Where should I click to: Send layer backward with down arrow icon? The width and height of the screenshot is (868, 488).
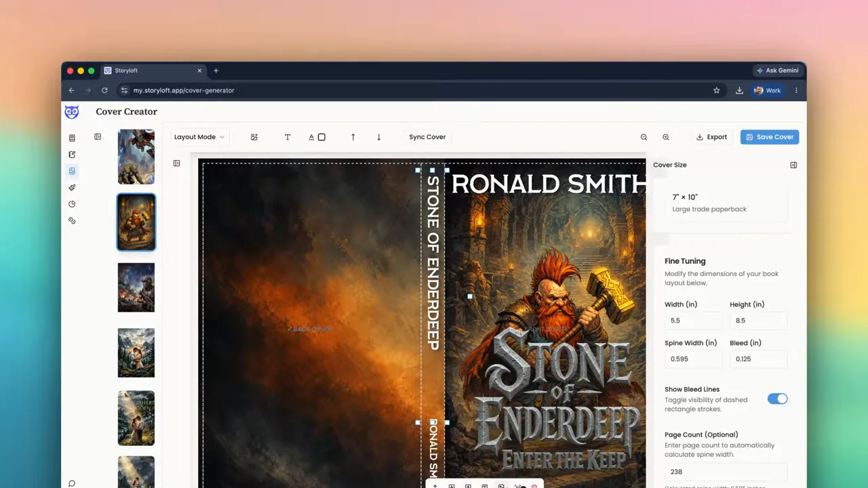[378, 137]
